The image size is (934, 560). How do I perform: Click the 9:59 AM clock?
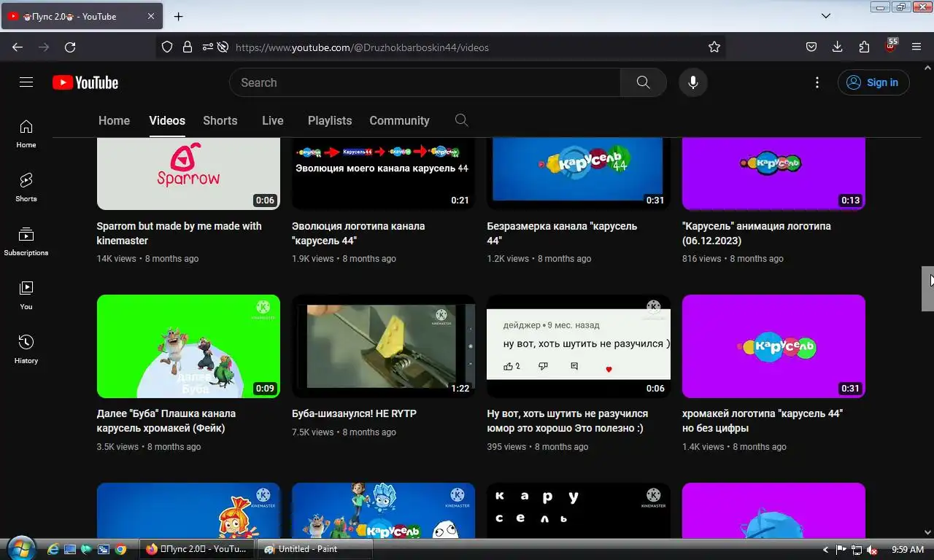[908, 550]
